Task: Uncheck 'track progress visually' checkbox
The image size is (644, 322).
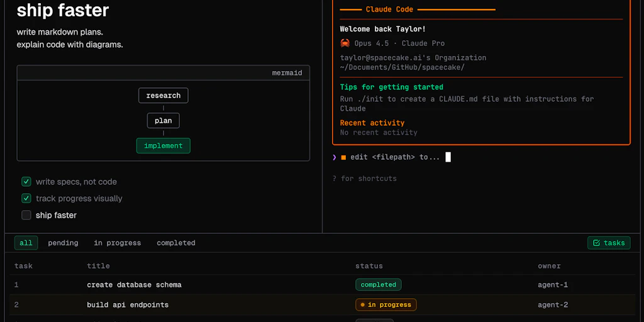Action: [26, 198]
